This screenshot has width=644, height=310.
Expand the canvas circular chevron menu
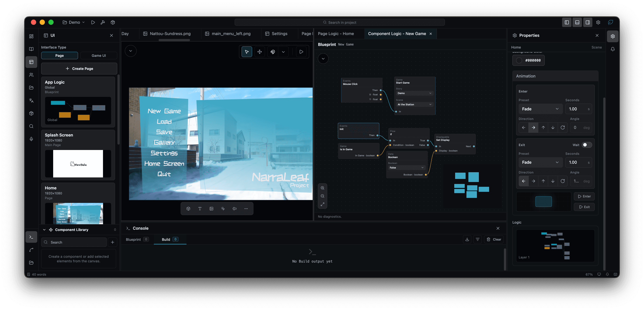click(x=130, y=51)
